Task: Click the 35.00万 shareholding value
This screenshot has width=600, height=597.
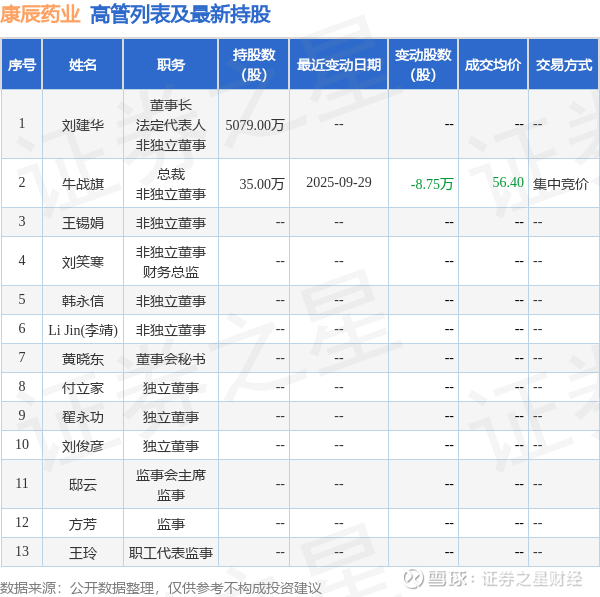Action: [x=262, y=184]
